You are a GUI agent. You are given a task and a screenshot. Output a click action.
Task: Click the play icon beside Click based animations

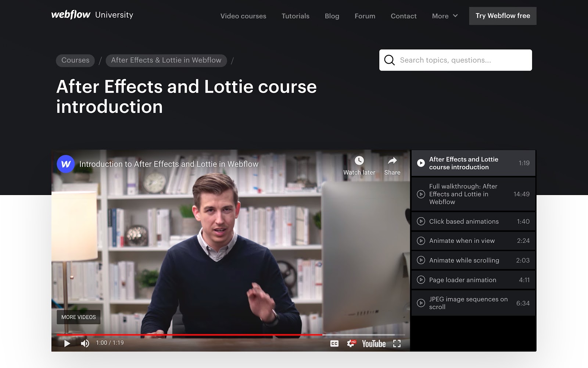click(421, 222)
